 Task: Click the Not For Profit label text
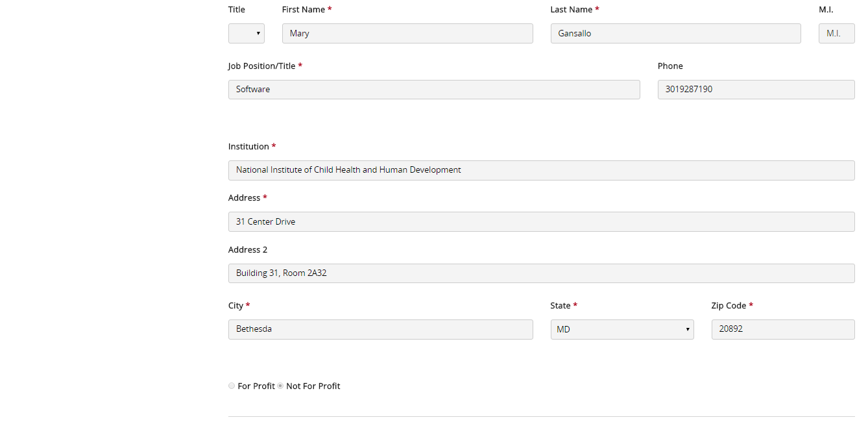tap(313, 386)
